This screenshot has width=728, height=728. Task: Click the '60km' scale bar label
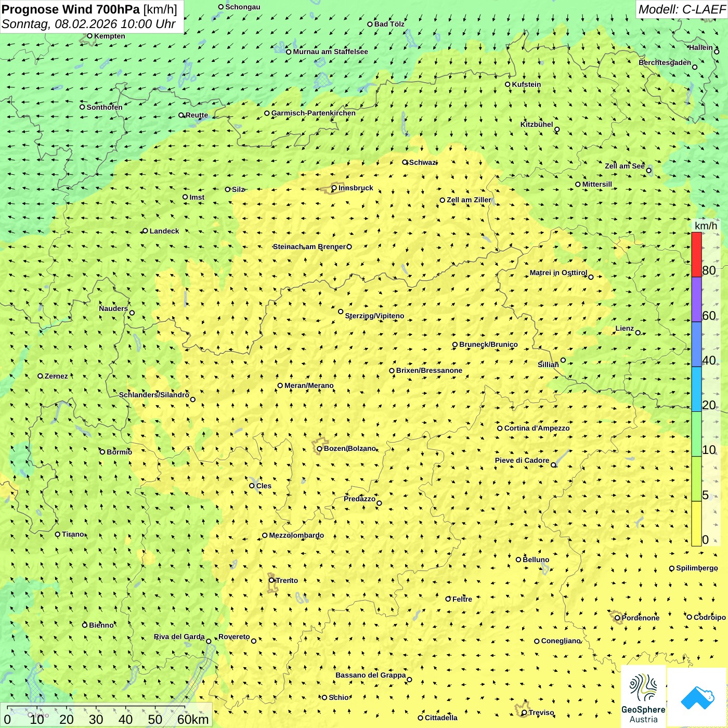click(x=193, y=719)
